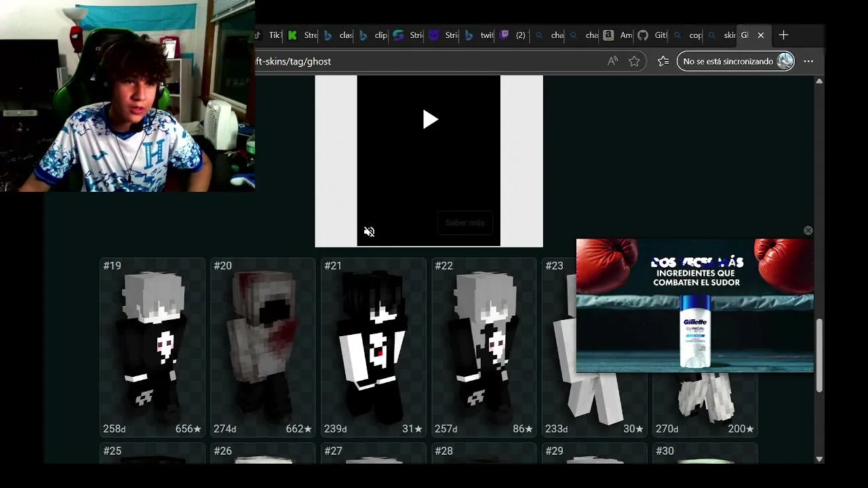Open the browser settings ellipsis menu
This screenshot has height=488, width=868.
(808, 61)
